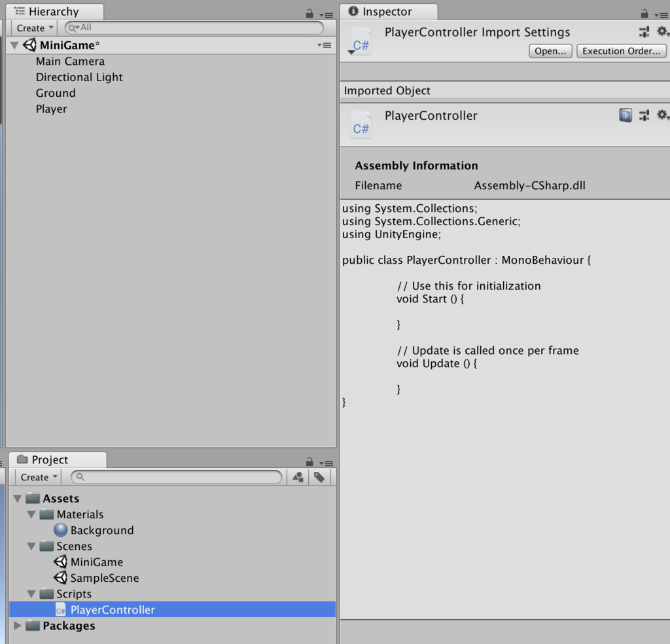Select the Scripts folder

tap(73, 594)
